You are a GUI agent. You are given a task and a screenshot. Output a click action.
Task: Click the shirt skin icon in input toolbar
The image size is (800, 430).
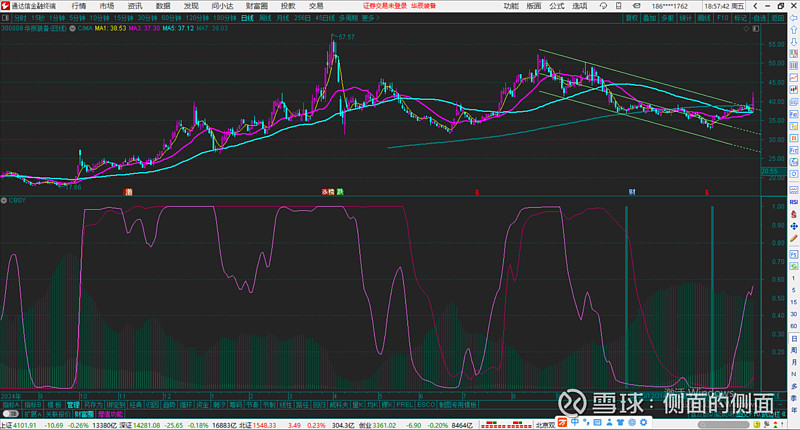click(620, 422)
